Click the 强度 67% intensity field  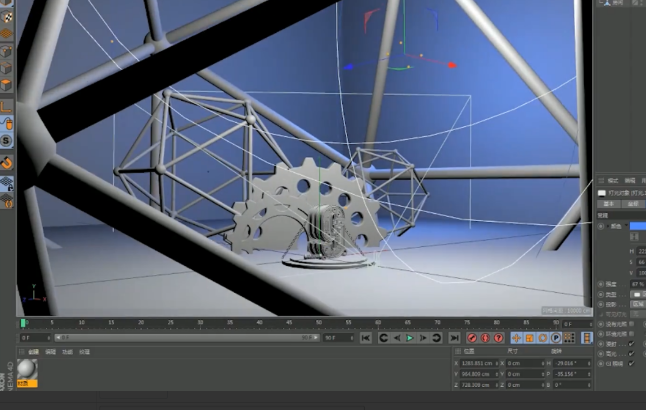coord(638,284)
